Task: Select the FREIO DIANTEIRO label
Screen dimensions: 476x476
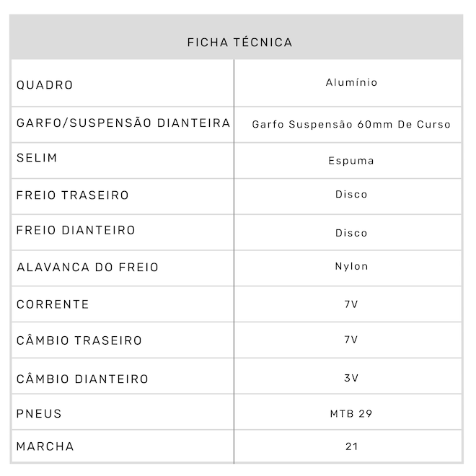Action: point(76,230)
